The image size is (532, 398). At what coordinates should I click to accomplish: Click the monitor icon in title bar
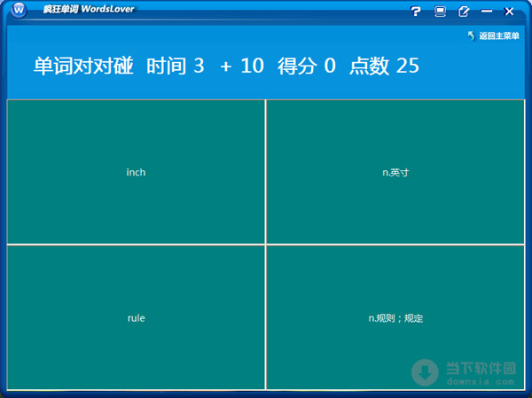click(440, 12)
